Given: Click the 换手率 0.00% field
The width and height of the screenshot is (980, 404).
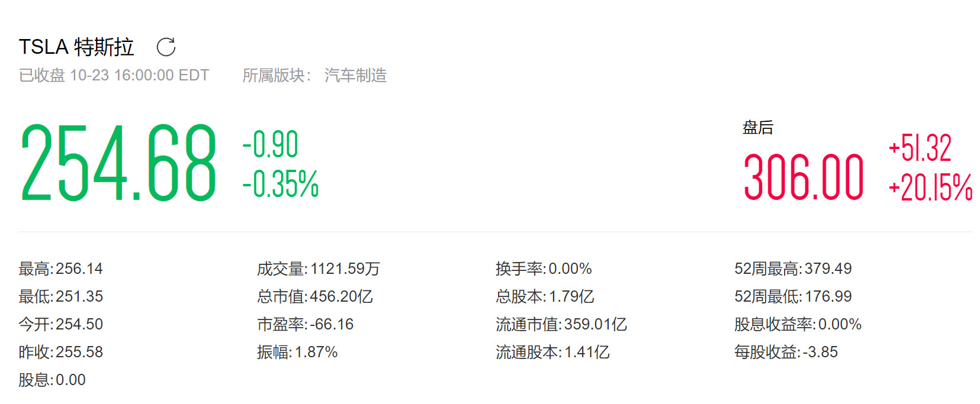Looking at the screenshot, I should [x=570, y=269].
